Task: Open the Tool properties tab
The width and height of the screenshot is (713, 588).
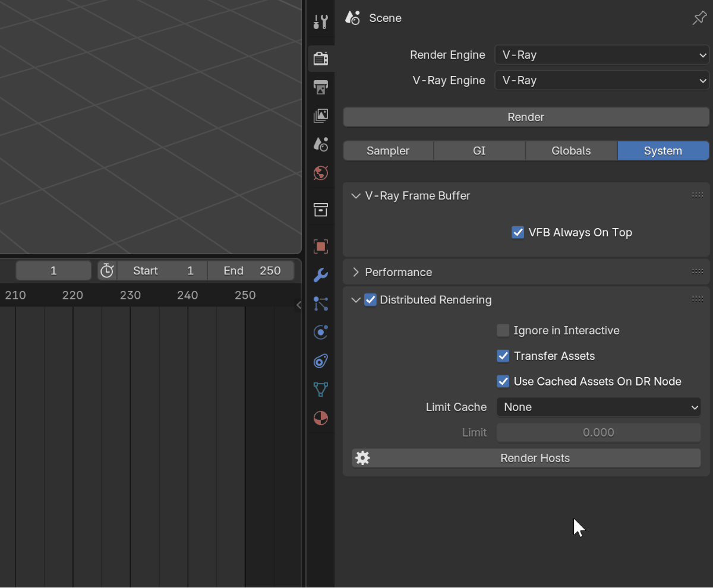Action: point(320,23)
